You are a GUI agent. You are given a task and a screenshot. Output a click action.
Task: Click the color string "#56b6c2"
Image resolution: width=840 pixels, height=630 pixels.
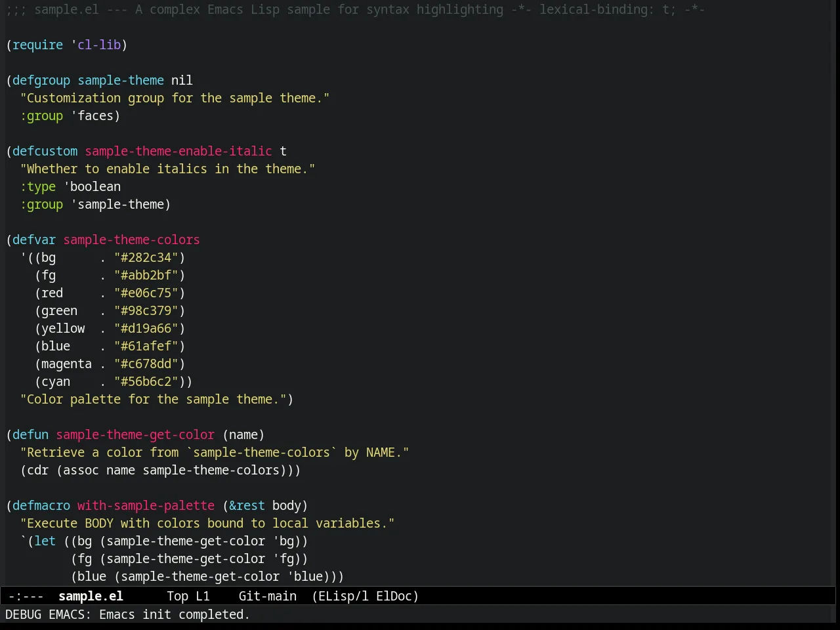click(x=146, y=381)
